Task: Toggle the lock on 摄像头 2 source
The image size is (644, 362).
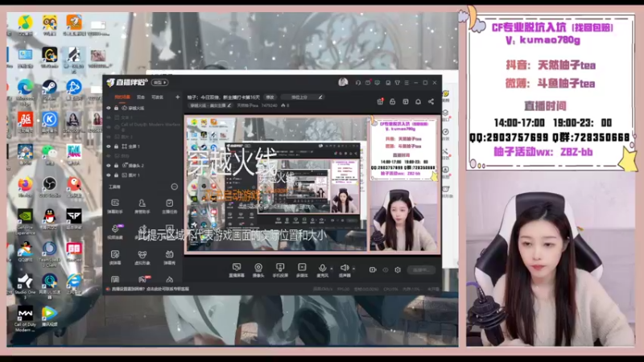Action: pyautogui.click(x=116, y=166)
